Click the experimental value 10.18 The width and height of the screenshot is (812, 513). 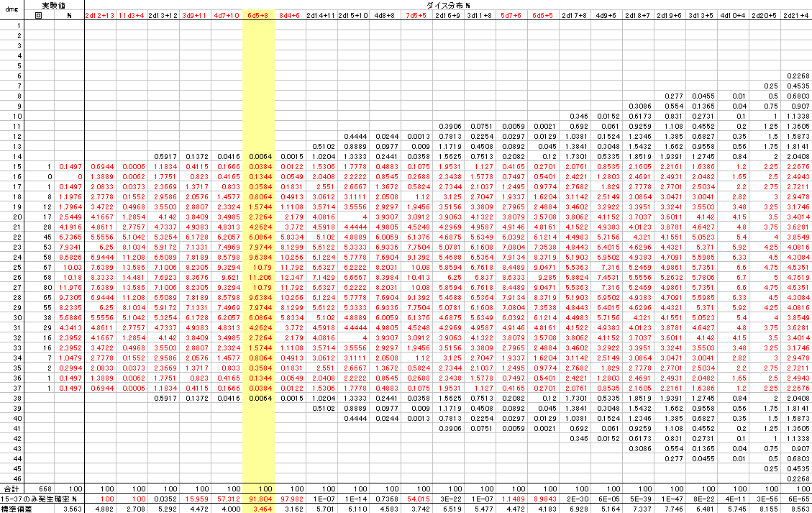[x=69, y=277]
